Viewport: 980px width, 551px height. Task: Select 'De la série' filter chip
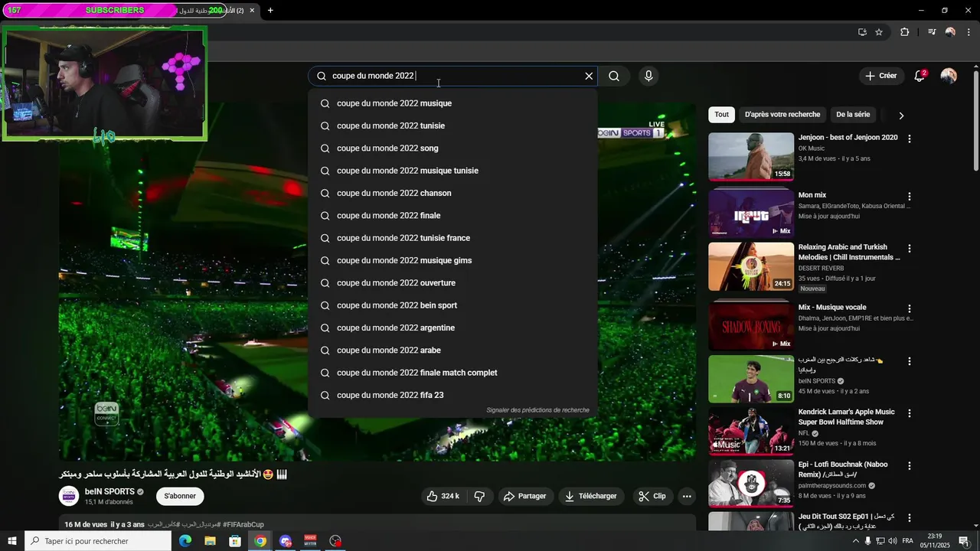tap(853, 115)
